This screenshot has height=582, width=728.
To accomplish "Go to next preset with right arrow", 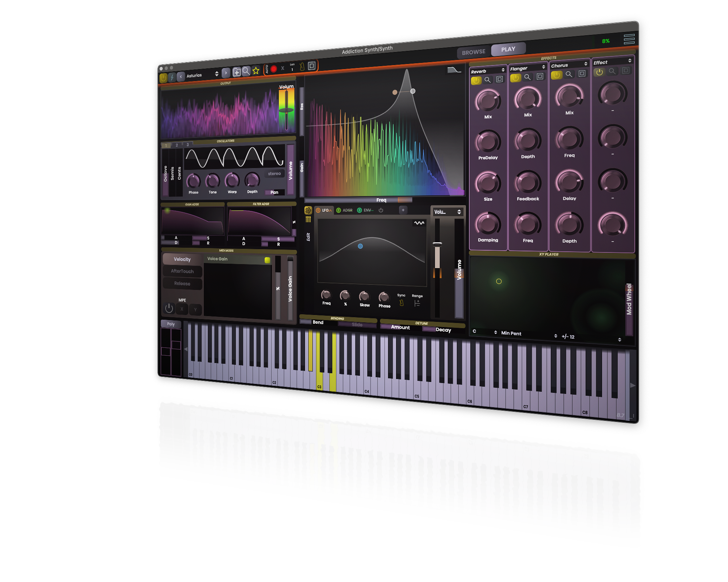I will (x=226, y=73).
